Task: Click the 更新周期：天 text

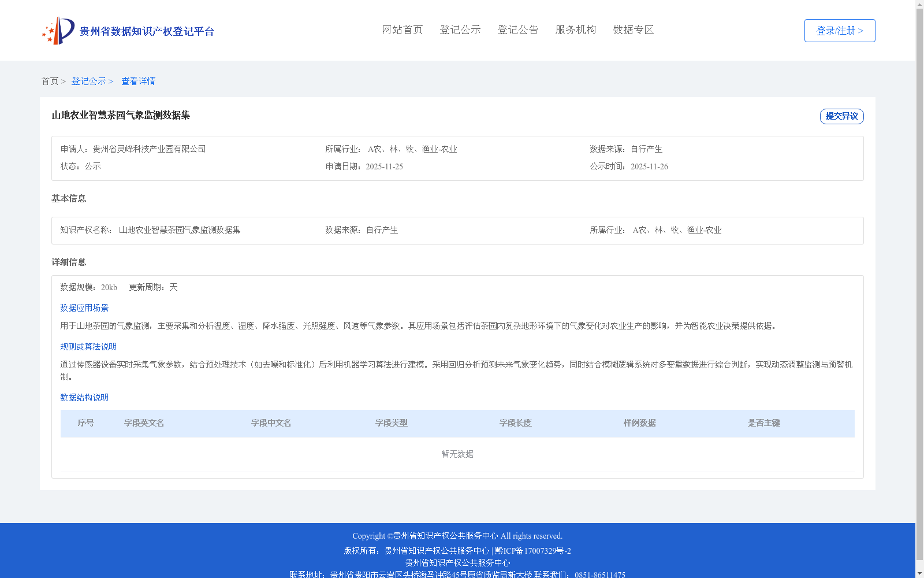Action: click(x=153, y=287)
